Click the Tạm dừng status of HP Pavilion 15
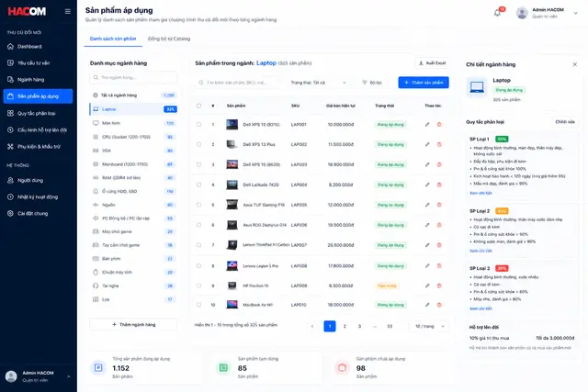The image size is (588, 392). (x=387, y=286)
